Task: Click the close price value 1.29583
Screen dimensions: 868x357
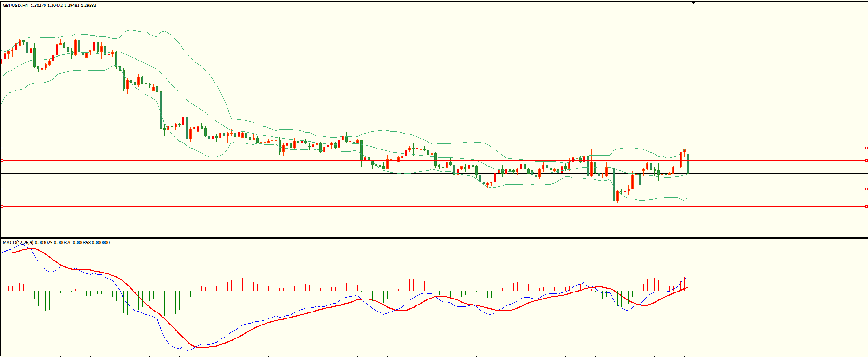Action: (x=89, y=6)
